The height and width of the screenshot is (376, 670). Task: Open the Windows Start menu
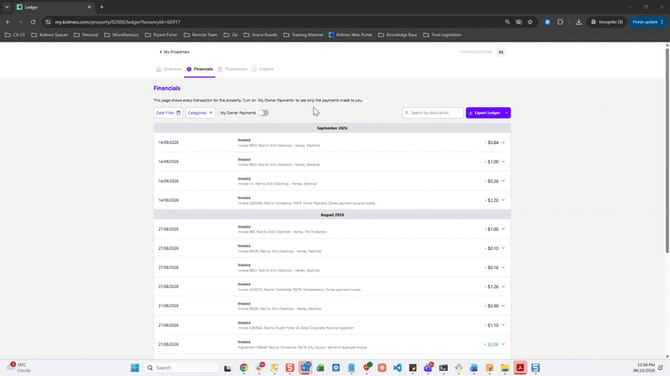click(x=135, y=368)
